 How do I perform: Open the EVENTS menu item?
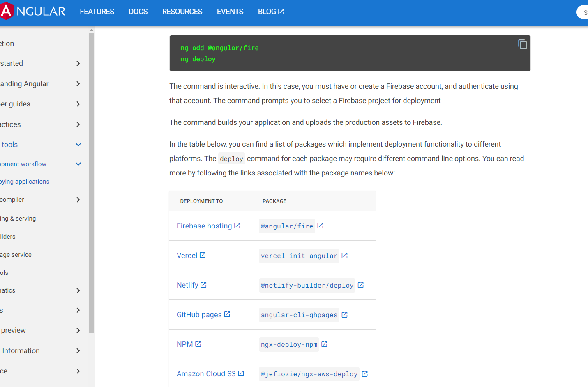[x=230, y=12]
